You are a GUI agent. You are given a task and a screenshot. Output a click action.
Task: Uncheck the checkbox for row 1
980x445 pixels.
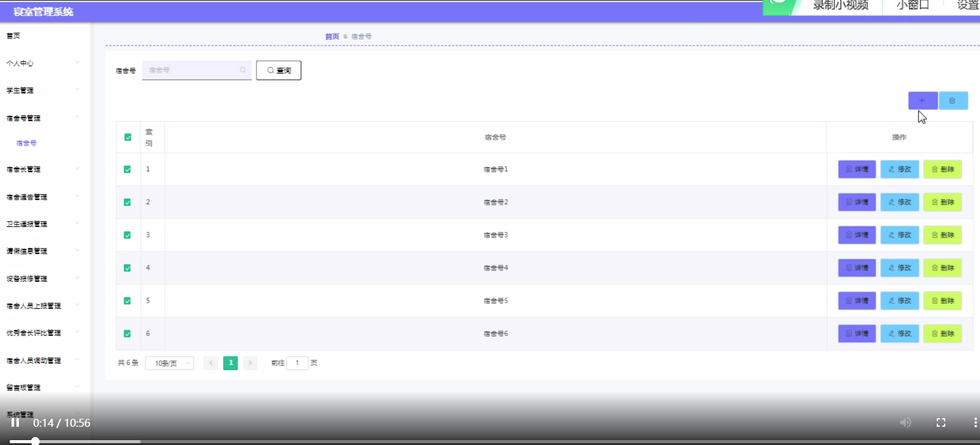pyautogui.click(x=127, y=169)
